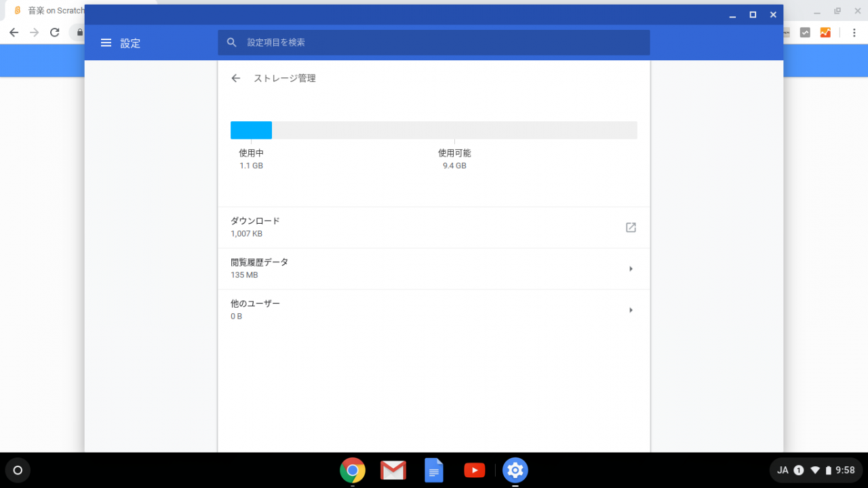
Task: Open Downloads folder via external link icon
Action: (631, 228)
